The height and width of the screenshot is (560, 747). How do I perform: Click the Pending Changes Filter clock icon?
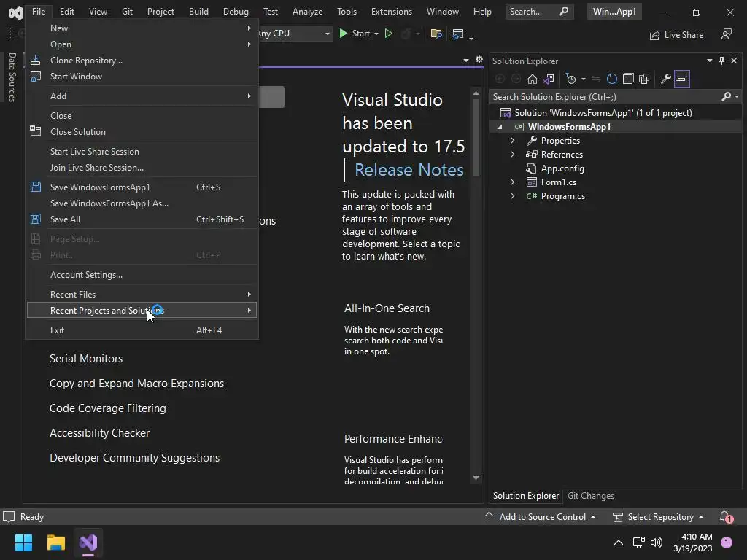(570, 79)
